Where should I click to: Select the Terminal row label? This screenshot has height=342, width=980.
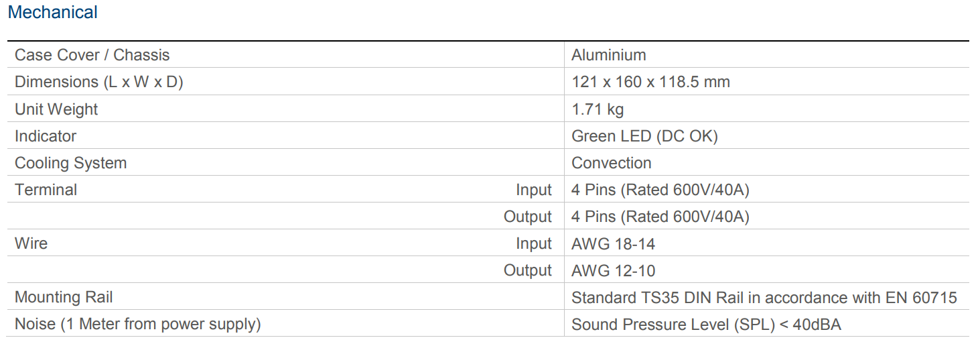[46, 190]
